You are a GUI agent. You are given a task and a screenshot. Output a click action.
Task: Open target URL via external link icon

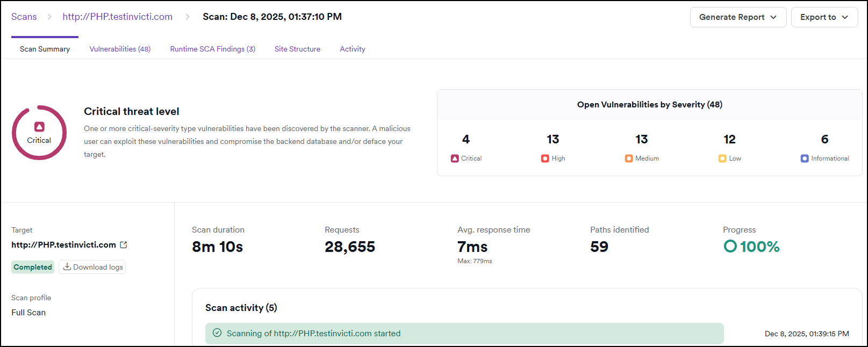[124, 245]
